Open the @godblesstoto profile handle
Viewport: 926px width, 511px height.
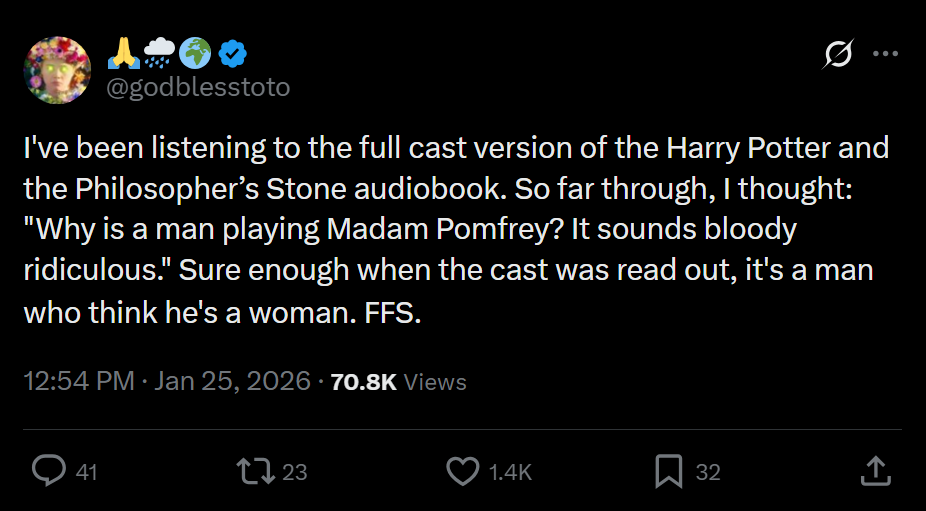[198, 87]
